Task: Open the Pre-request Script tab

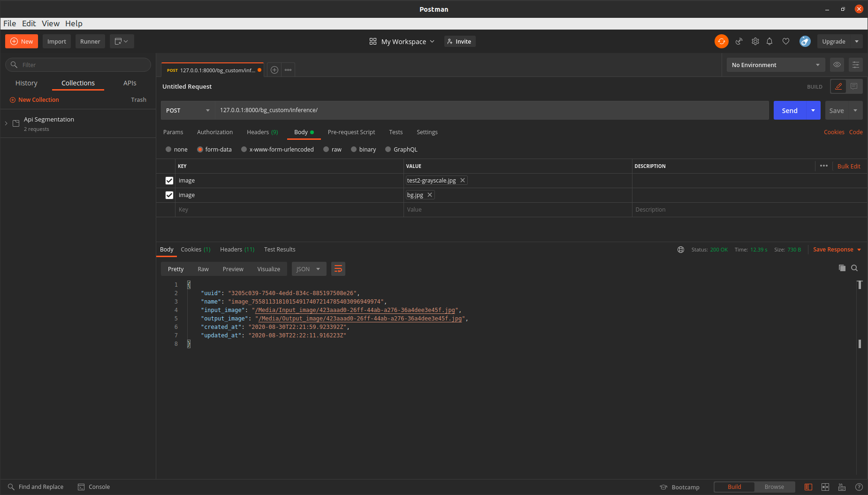Action: pos(351,132)
